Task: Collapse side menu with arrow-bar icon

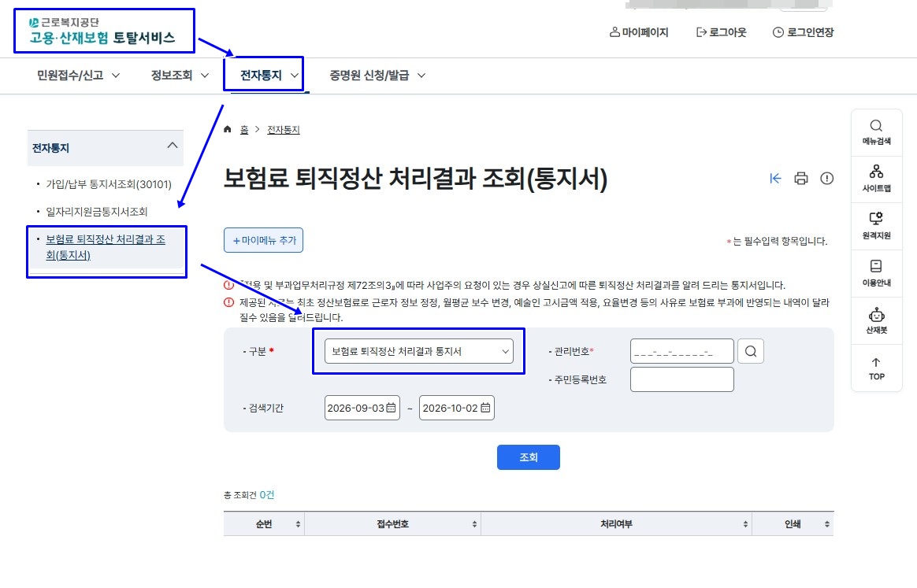Action: [775, 178]
